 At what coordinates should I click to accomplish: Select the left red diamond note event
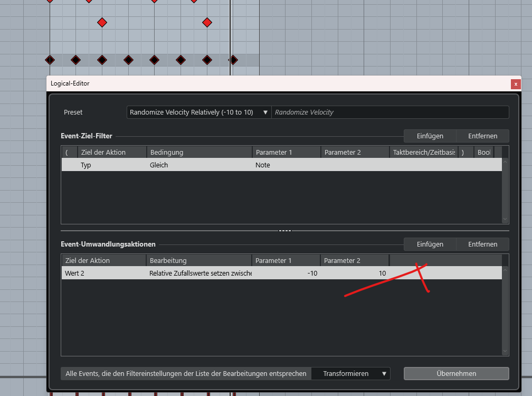coord(102,22)
